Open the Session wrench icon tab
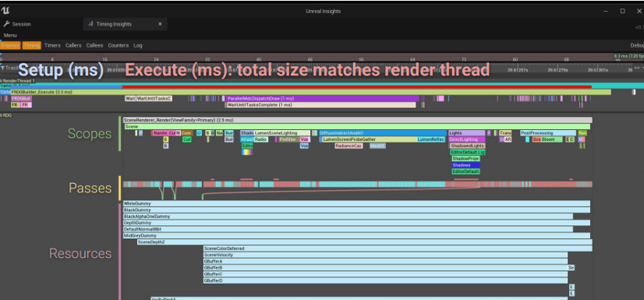 [x=6, y=24]
